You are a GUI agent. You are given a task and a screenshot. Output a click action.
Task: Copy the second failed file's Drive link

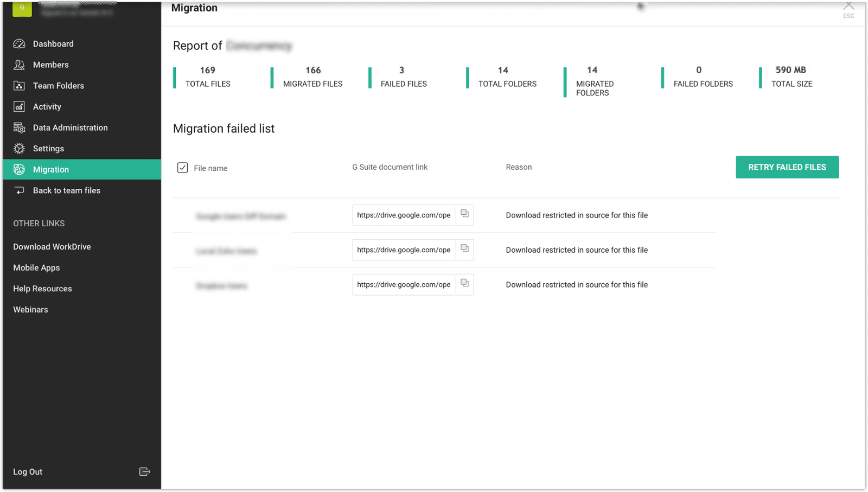[464, 249]
